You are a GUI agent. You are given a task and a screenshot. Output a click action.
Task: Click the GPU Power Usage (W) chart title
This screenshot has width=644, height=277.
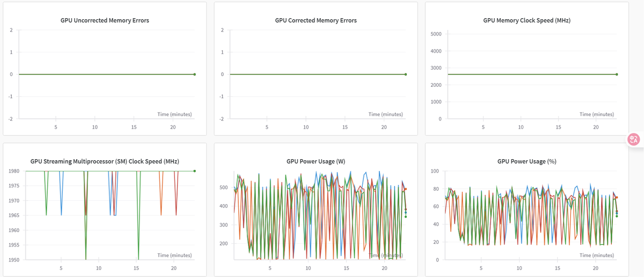[x=316, y=161]
